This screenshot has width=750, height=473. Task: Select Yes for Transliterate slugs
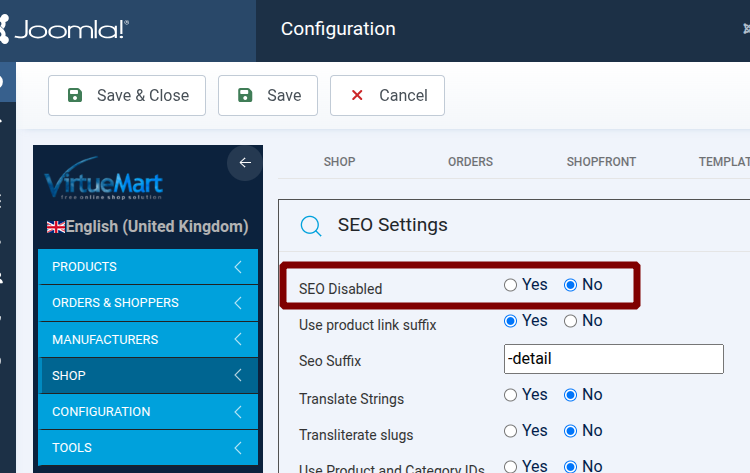[x=510, y=431]
